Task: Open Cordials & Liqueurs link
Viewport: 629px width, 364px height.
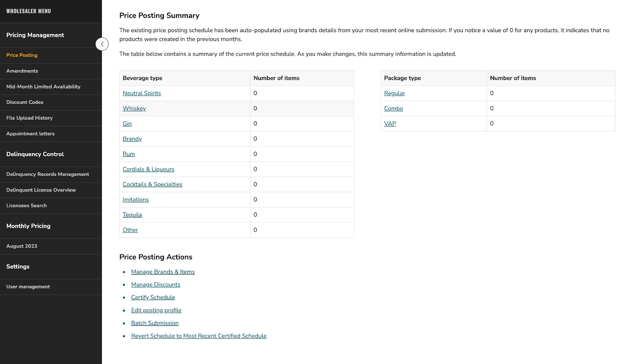Action: pyautogui.click(x=148, y=169)
